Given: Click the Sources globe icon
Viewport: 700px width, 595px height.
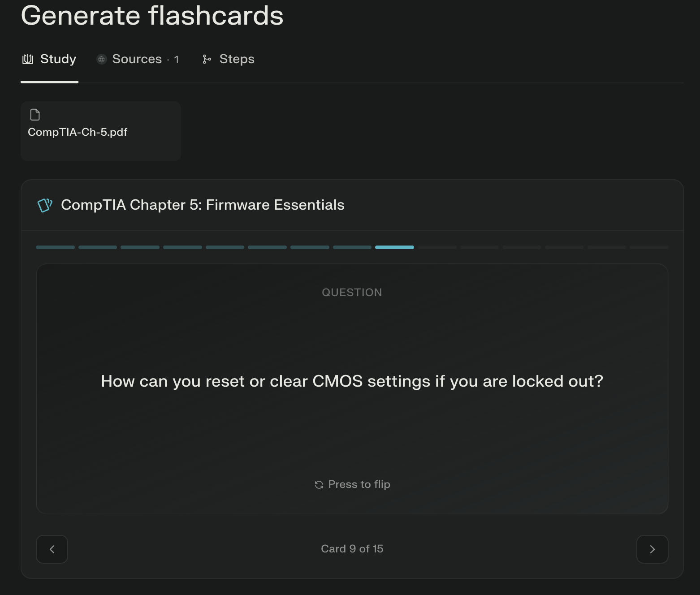Looking at the screenshot, I should click(x=102, y=59).
